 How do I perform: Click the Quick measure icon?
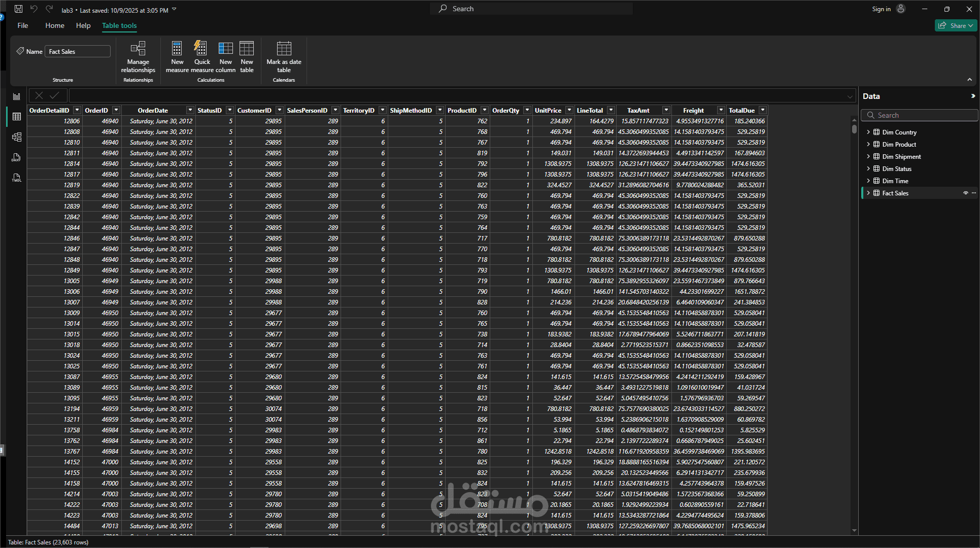(x=201, y=49)
